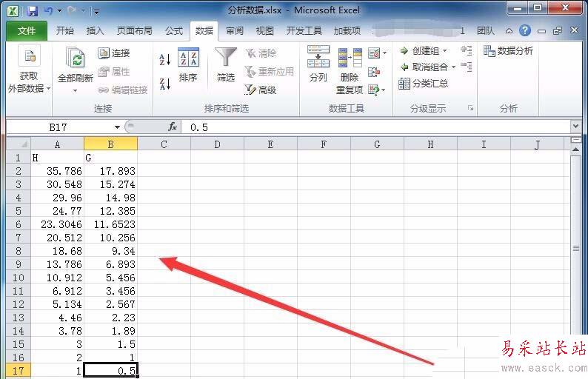Click Show Detail icon in outline group
The image size is (588, 379).
pos(467,50)
